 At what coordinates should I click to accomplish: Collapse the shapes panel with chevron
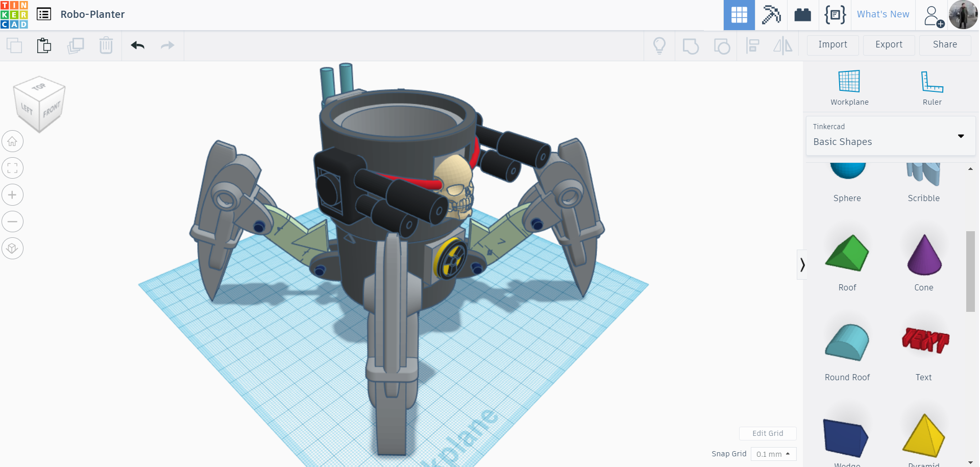(802, 264)
